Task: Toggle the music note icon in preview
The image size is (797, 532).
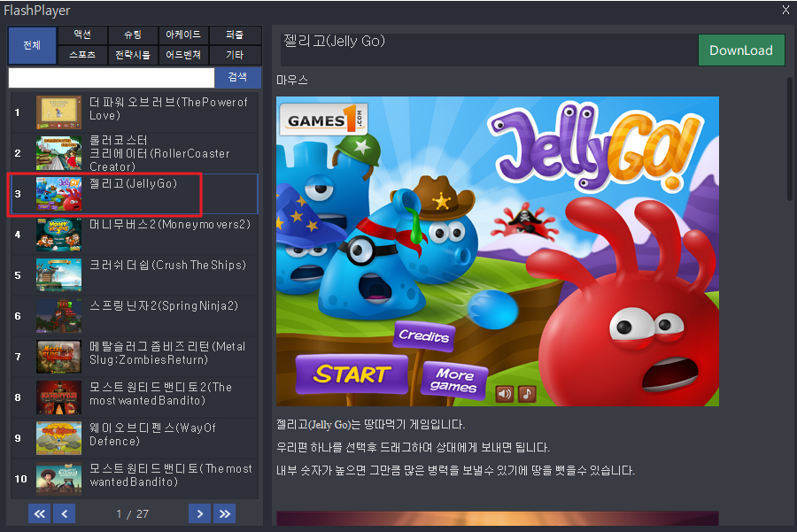Action: pyautogui.click(x=527, y=393)
